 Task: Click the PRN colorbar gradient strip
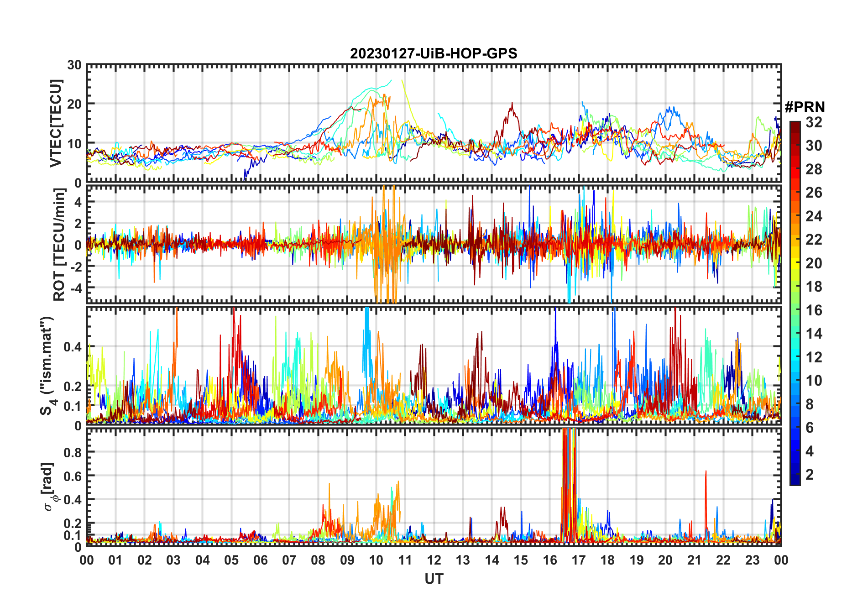tap(795, 303)
